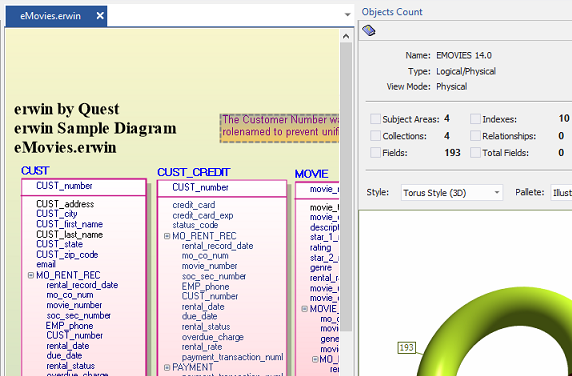Click the Objects Count toolbar icon
Screen dimensions: 572x376
pyautogui.click(x=369, y=30)
